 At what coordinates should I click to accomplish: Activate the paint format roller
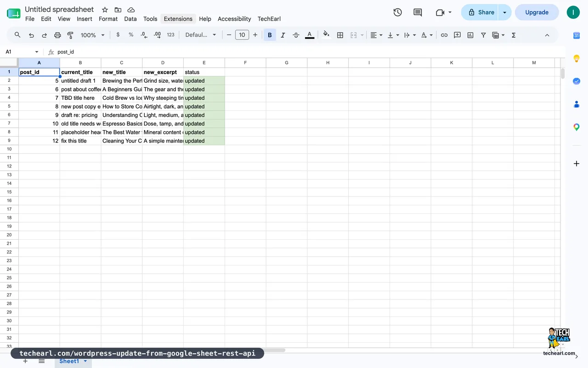[70, 35]
